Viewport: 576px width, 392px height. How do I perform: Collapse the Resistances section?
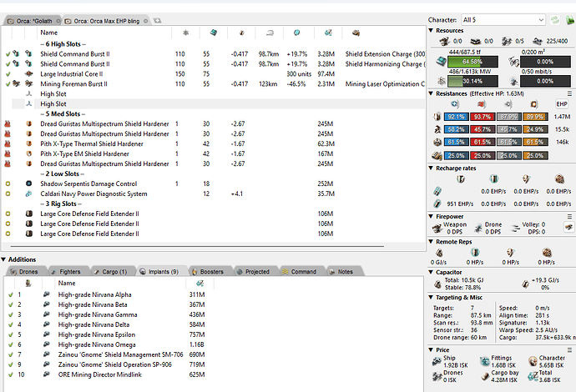tap(432, 93)
